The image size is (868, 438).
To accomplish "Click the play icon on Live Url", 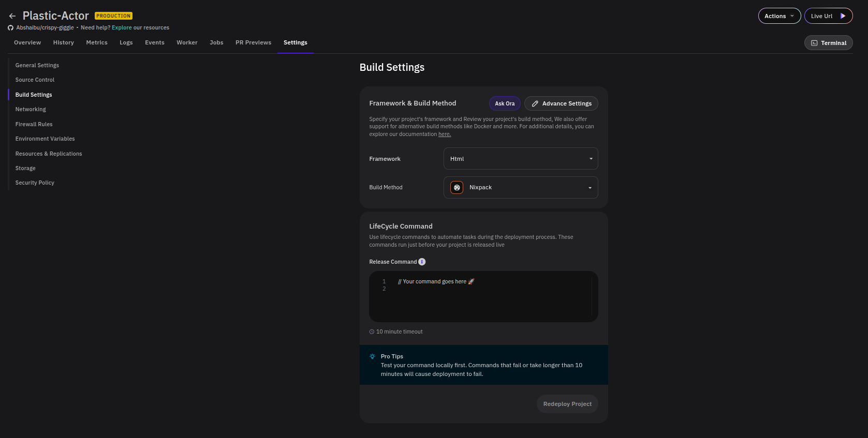I will (843, 16).
